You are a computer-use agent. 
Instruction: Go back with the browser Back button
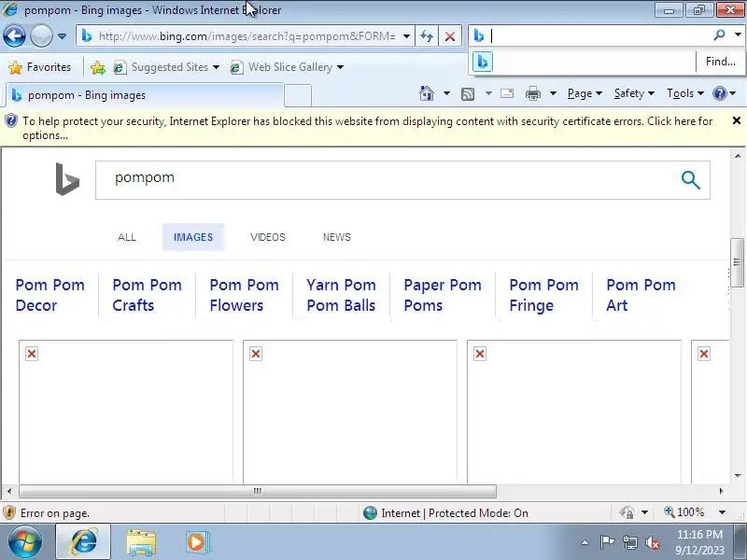pos(14,35)
